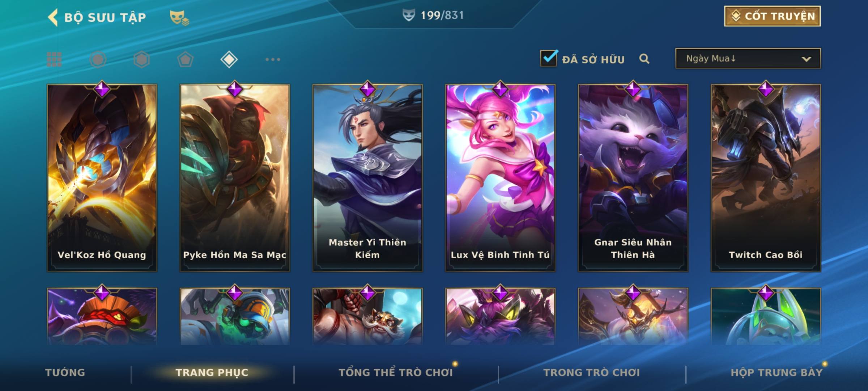The image size is (868, 391).
Task: Filter by pentagon rarity gem icon
Action: [x=185, y=59]
